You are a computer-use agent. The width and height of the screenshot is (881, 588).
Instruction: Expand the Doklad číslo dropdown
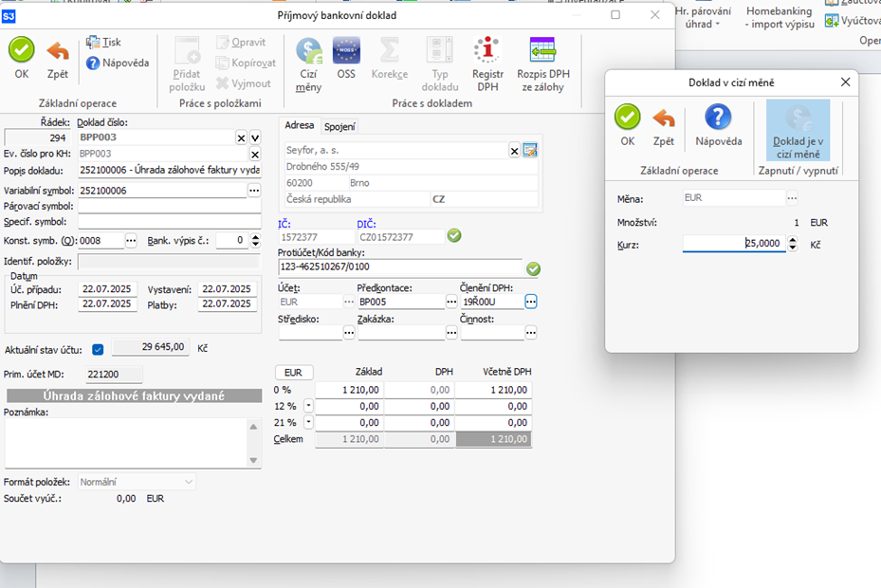pos(255,138)
